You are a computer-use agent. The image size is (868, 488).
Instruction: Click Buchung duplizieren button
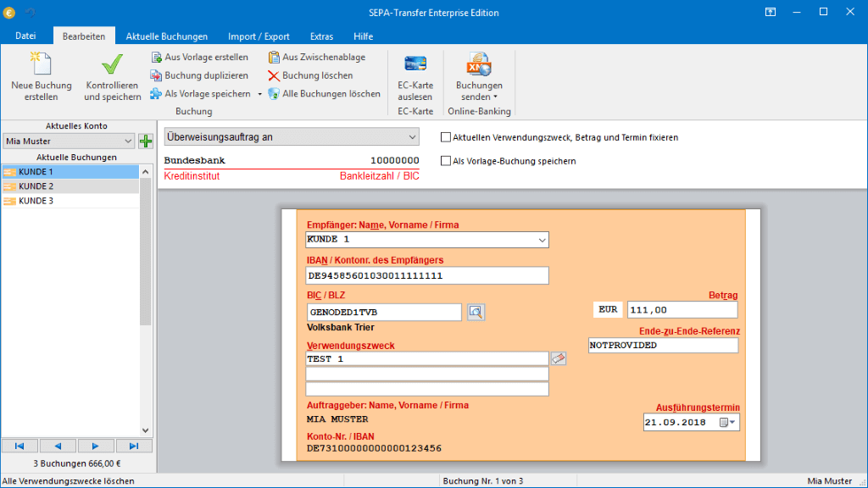pyautogui.click(x=200, y=75)
